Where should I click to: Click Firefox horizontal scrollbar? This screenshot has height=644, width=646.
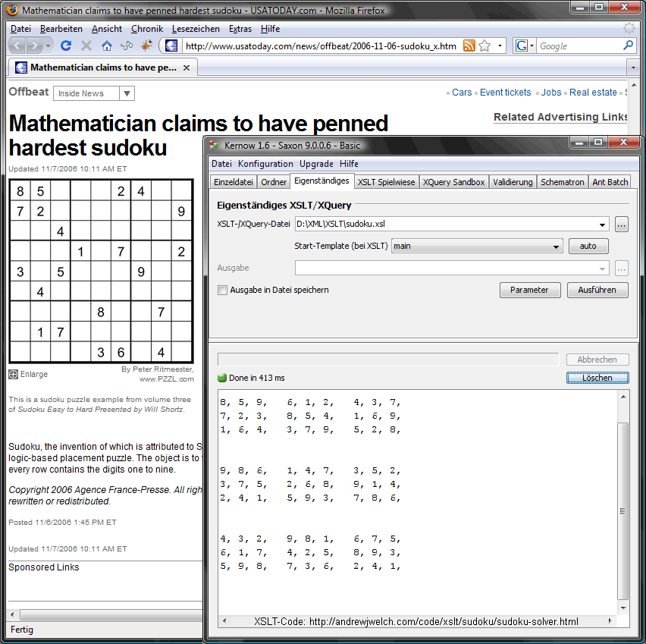click(x=111, y=614)
